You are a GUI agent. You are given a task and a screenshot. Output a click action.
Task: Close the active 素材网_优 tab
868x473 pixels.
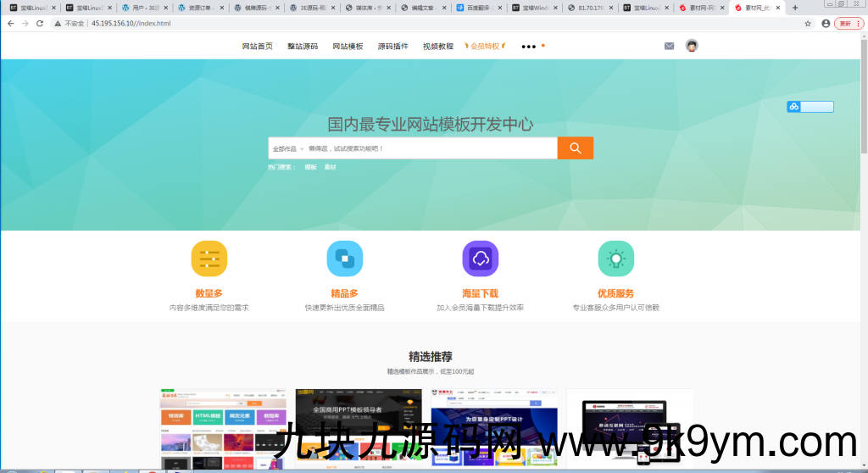[x=778, y=8]
